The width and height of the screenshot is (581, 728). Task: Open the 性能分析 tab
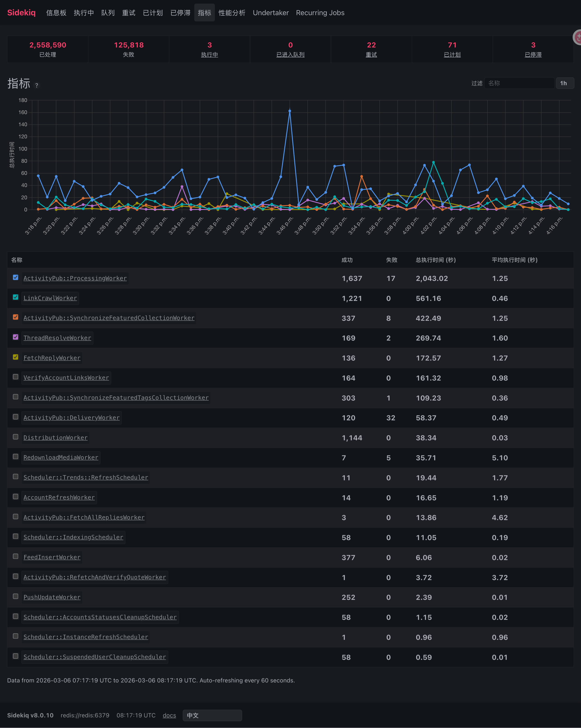232,13
